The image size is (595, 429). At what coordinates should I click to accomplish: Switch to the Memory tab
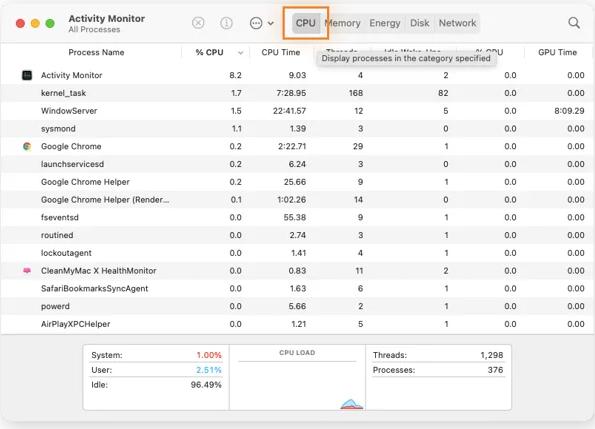coord(344,23)
